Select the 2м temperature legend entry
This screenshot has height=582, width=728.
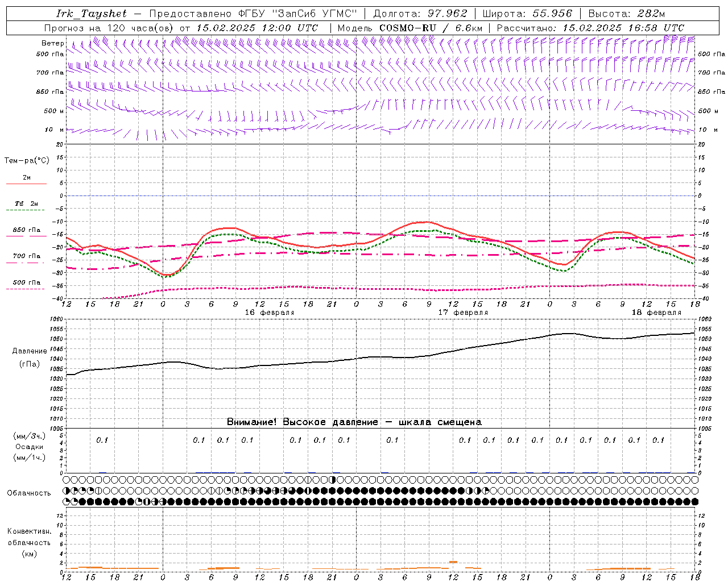27,177
